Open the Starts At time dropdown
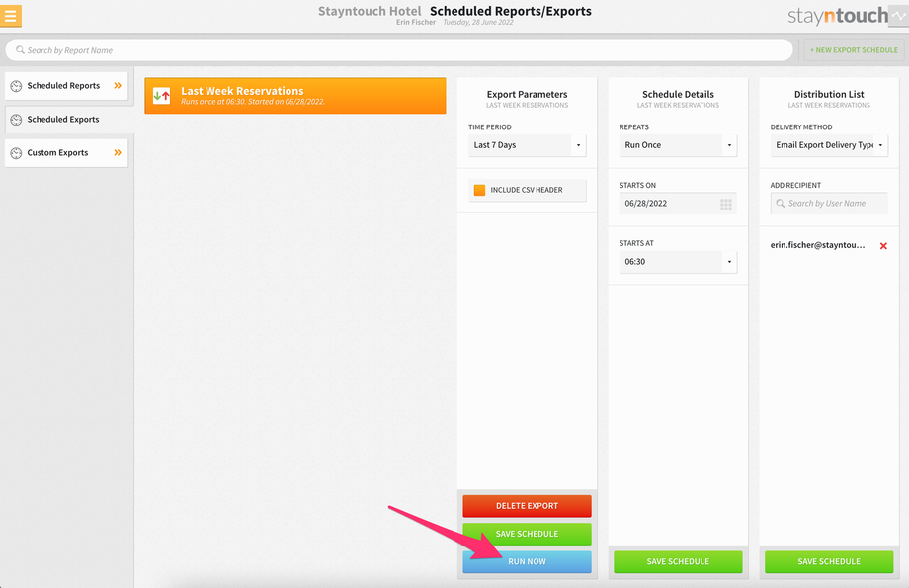Viewport: 909px width, 588px height. pyautogui.click(x=678, y=262)
